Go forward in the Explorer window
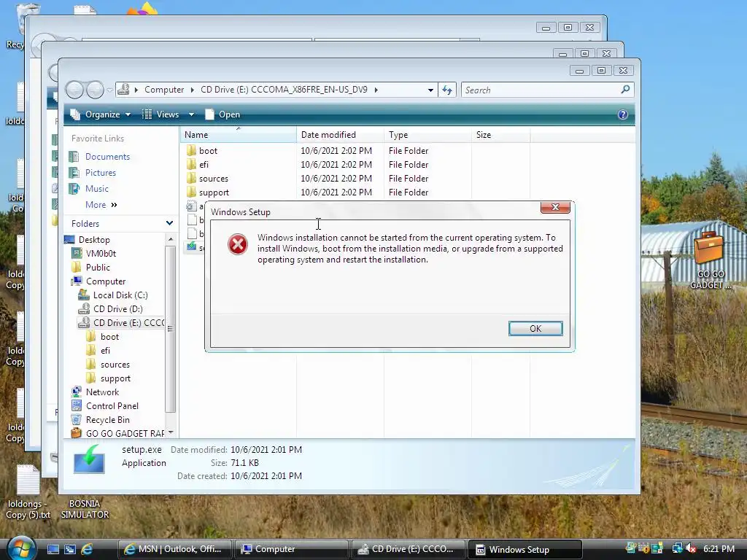 click(x=96, y=90)
